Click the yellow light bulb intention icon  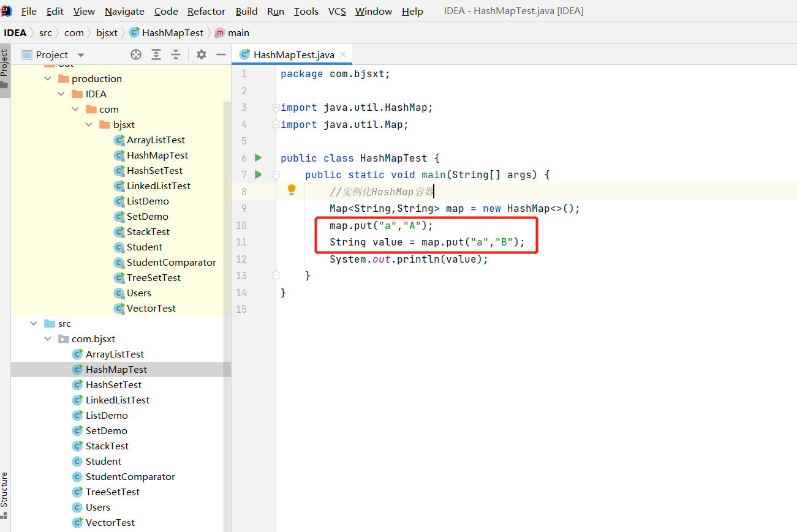(292, 190)
